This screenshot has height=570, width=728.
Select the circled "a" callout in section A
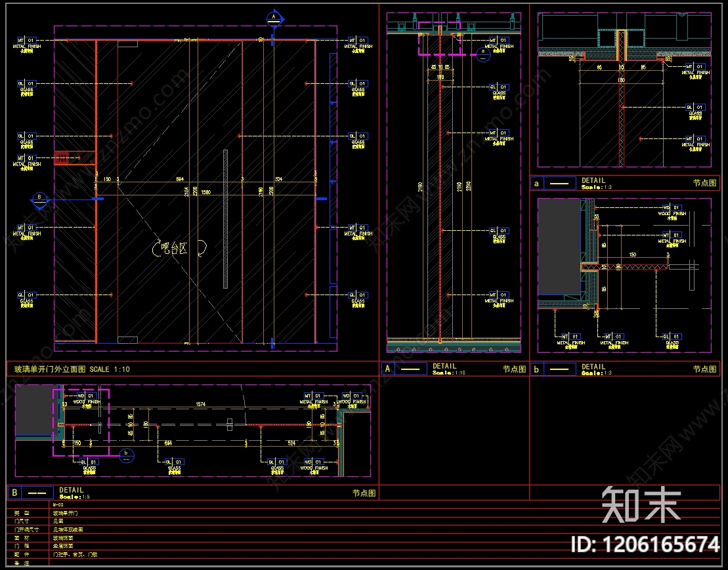coord(483,54)
